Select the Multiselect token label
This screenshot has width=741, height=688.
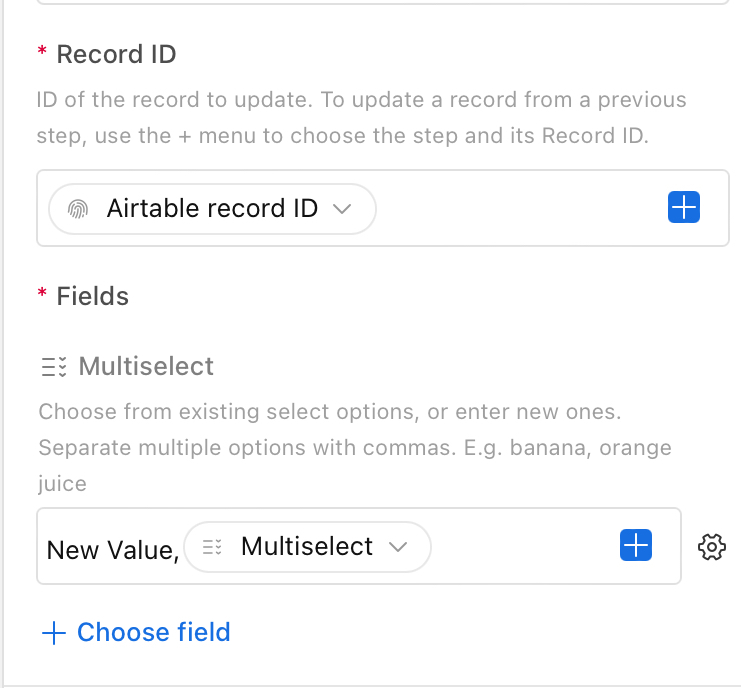307,546
